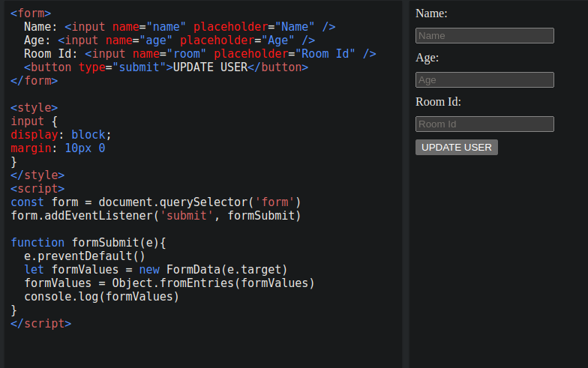Click the divider between code and preview

(405, 184)
